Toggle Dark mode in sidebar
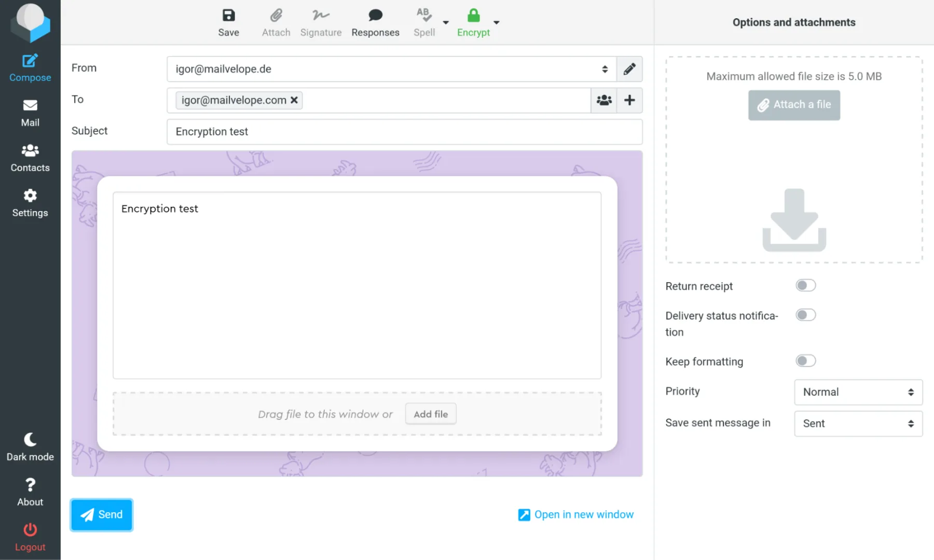The image size is (934, 560). 30,446
